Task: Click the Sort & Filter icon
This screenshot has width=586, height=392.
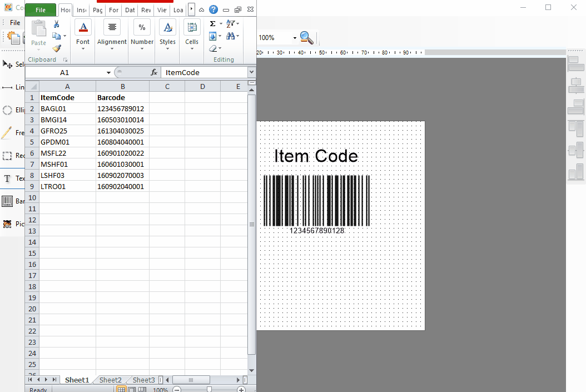Action: 231,23
